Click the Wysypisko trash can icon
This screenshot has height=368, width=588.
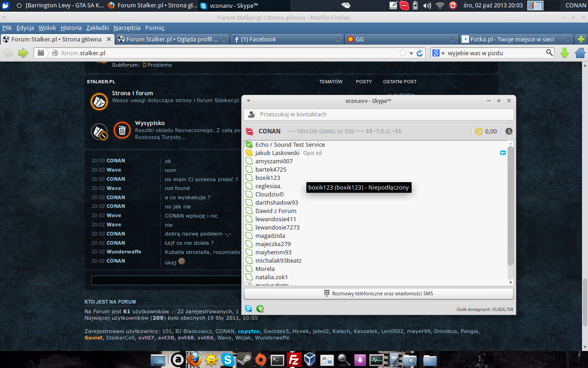tap(122, 130)
